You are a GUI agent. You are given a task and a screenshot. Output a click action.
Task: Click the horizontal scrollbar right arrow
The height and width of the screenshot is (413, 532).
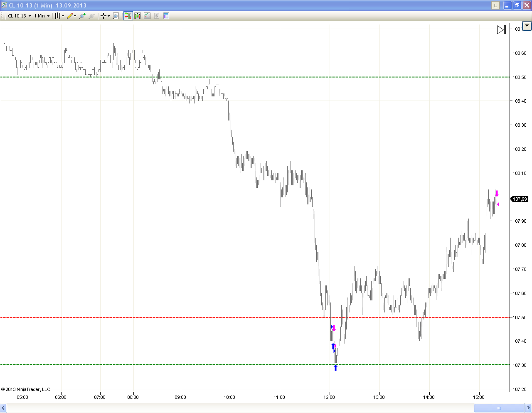[x=528, y=408]
